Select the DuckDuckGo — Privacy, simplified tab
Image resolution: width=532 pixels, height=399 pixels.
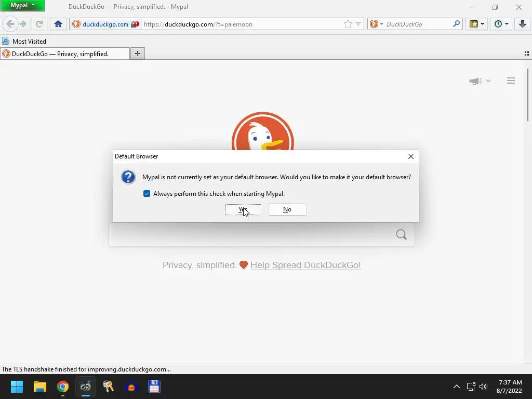(x=65, y=54)
